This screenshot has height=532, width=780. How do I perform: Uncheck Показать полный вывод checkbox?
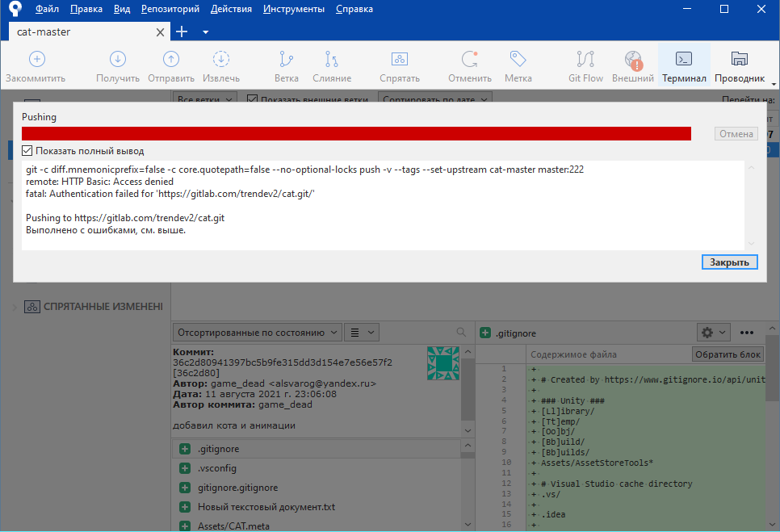coord(27,151)
